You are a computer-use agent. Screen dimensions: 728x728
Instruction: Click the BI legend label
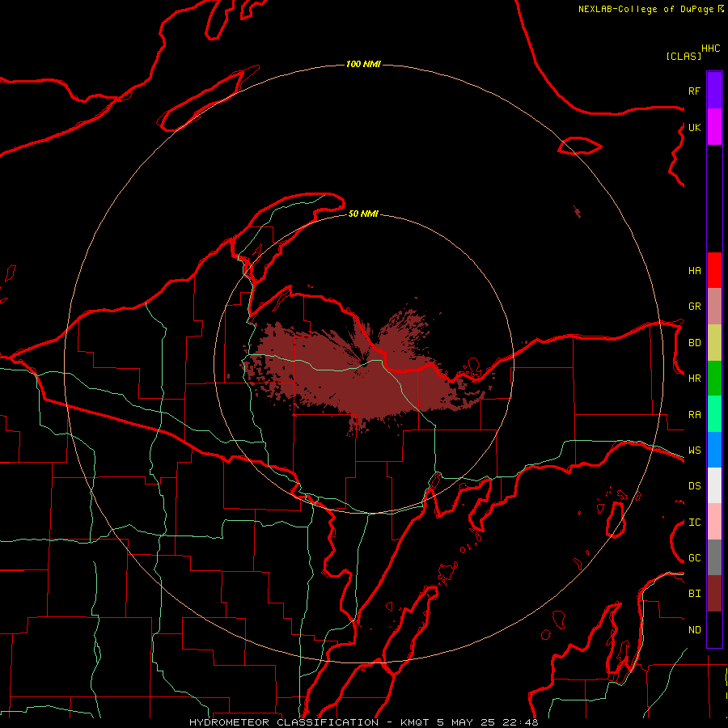point(694,594)
